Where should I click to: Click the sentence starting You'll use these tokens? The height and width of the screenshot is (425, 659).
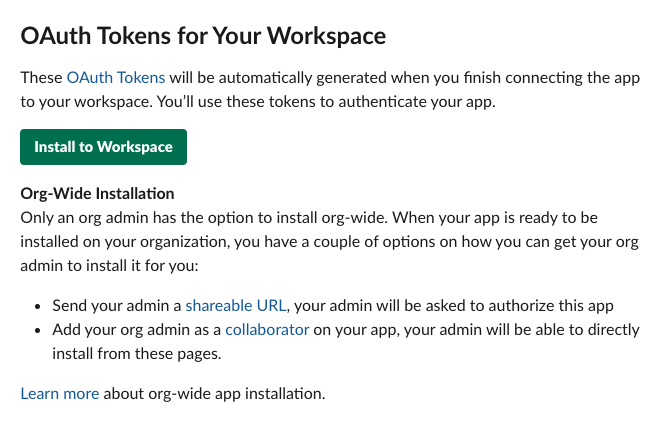click(x=326, y=102)
